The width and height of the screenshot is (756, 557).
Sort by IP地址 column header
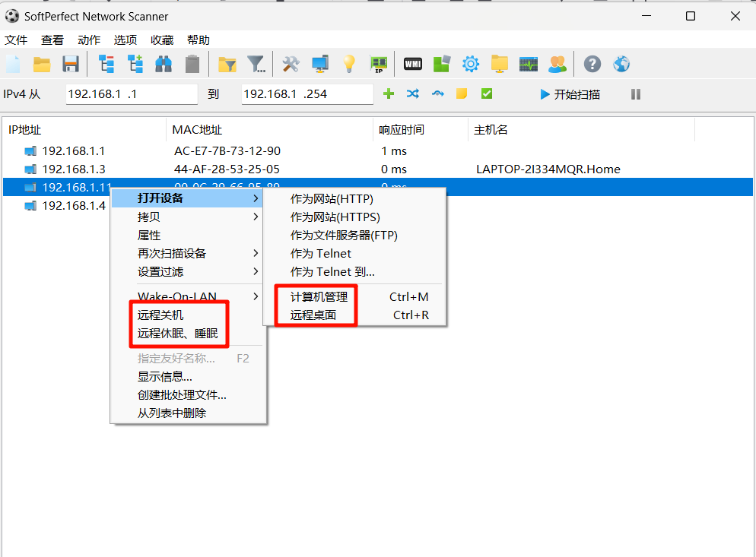click(x=84, y=130)
